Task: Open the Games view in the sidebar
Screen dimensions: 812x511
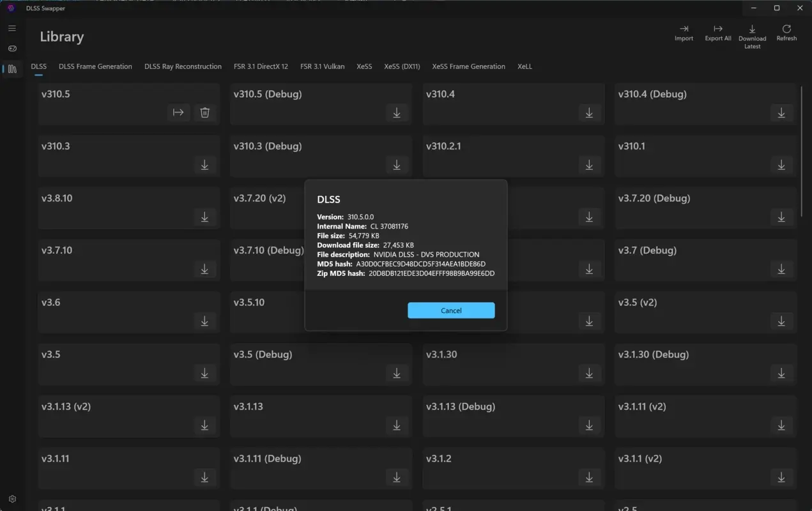Action: click(x=11, y=49)
